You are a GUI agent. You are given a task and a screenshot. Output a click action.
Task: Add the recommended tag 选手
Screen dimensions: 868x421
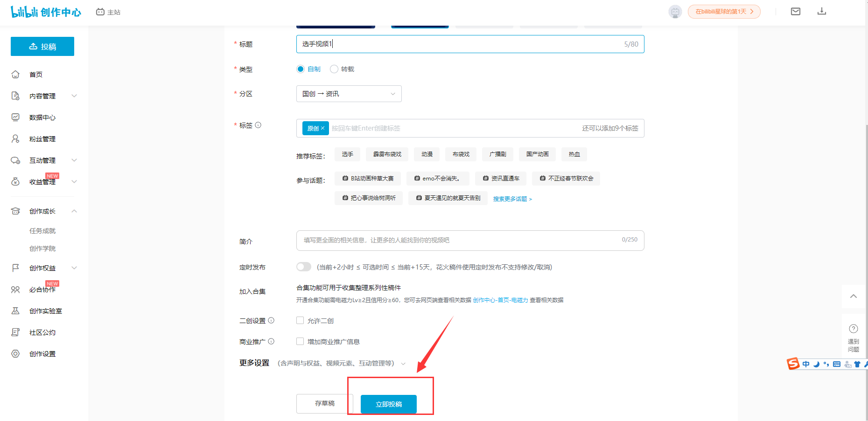[x=347, y=154]
